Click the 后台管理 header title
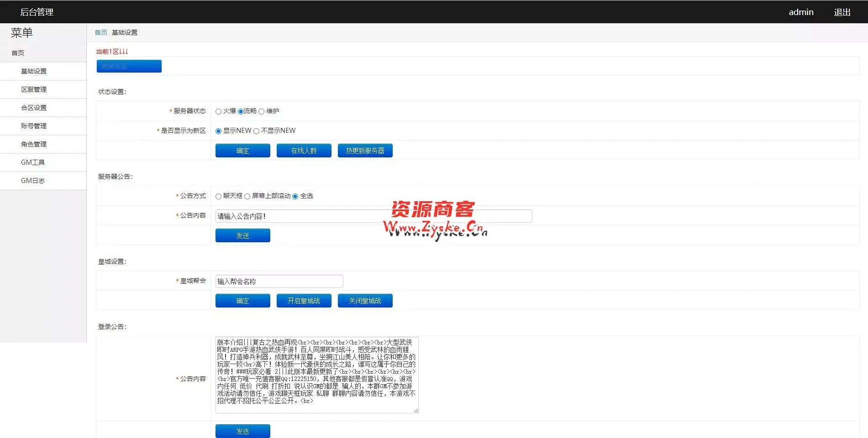This screenshot has width=868, height=438. tap(37, 12)
